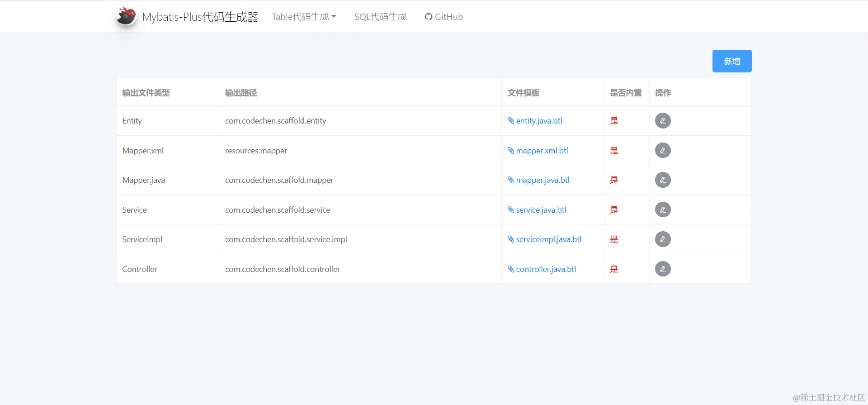Go to SQL代码生成 page
The height and width of the screenshot is (405, 868).
[381, 17]
